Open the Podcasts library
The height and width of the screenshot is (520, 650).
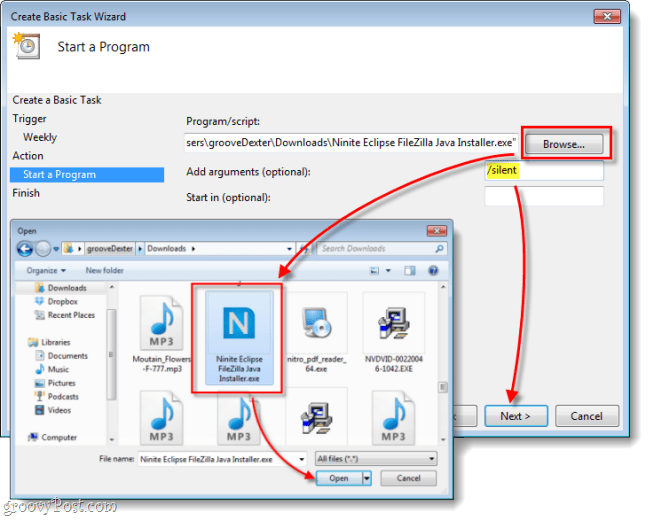click(x=57, y=397)
